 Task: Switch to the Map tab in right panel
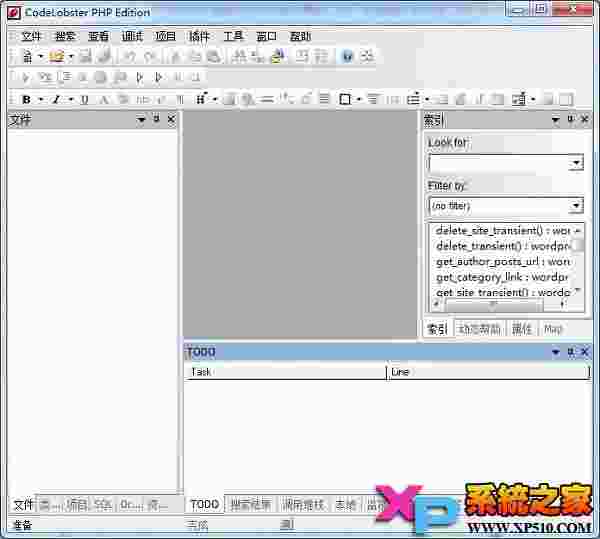553,329
